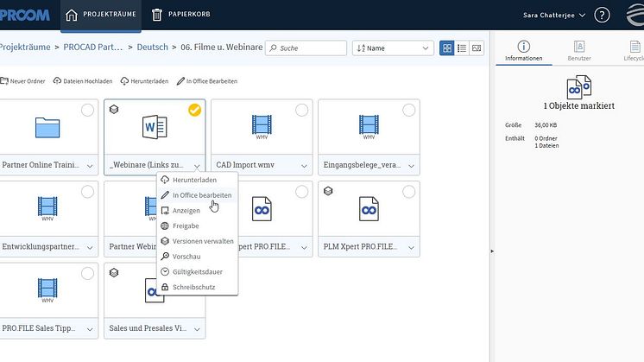Click the Benutzer tab label
This screenshot has width=644, height=362.
pyautogui.click(x=579, y=59)
